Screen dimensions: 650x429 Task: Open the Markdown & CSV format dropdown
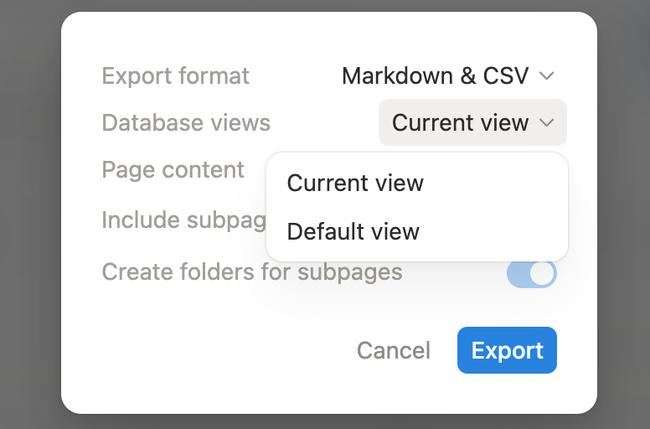point(448,76)
